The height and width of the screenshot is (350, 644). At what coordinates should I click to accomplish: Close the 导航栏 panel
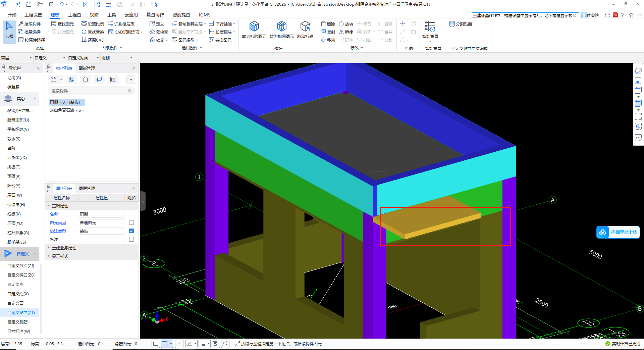(x=38, y=68)
